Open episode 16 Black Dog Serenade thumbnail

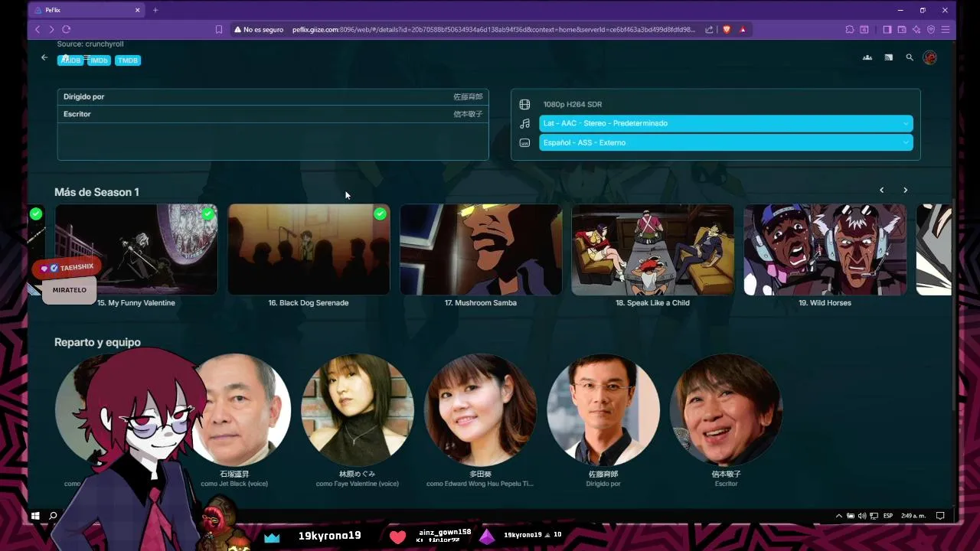pyautogui.click(x=309, y=249)
